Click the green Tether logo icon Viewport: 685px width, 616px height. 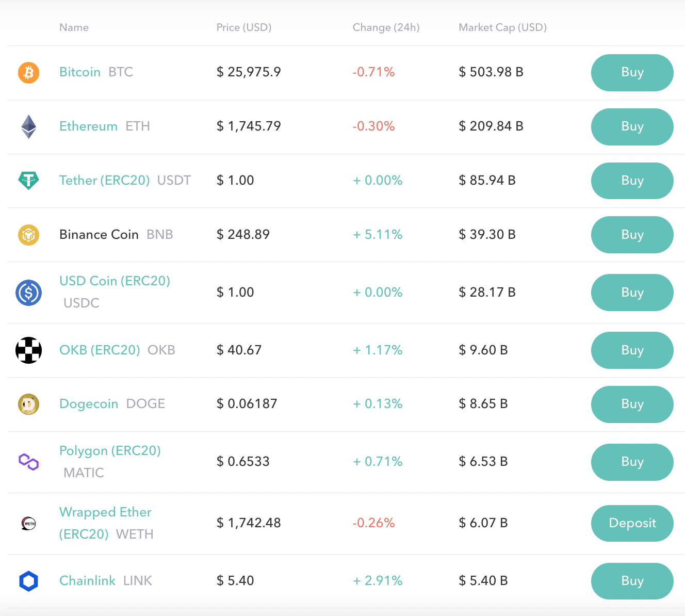[x=29, y=181]
